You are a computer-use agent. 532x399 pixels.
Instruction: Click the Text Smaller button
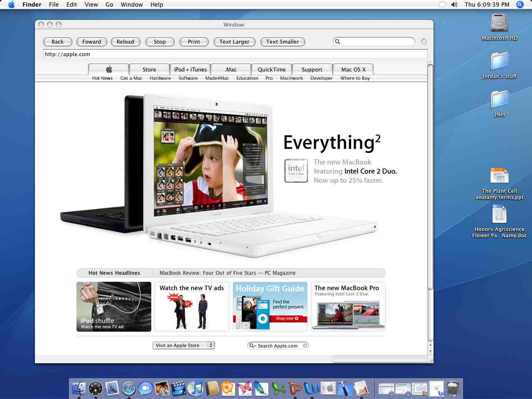point(283,42)
